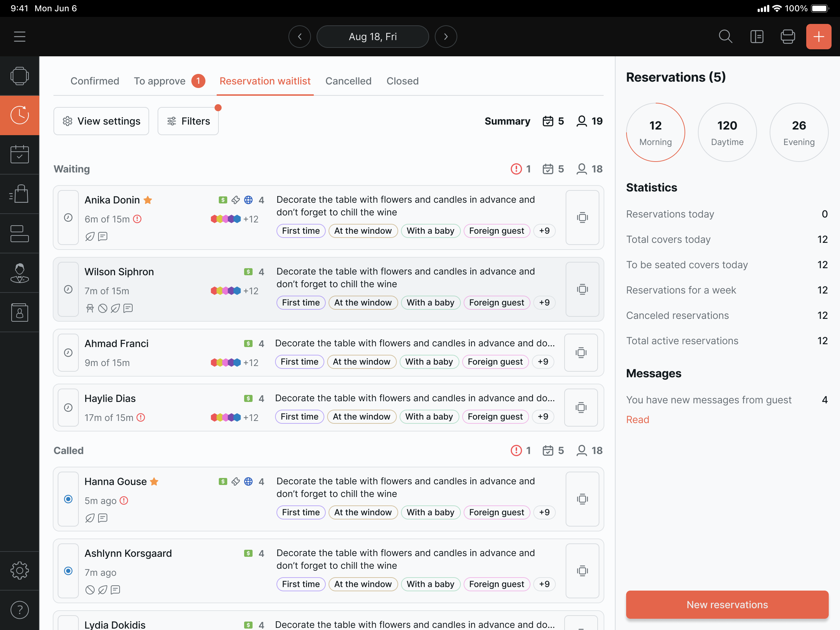
Task: Open the guest book sidebar icon
Action: coord(20,312)
